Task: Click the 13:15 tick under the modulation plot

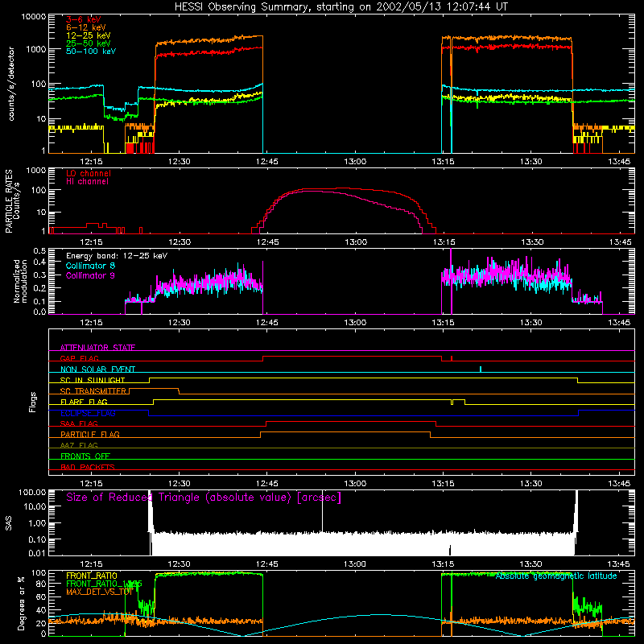Action: click(443, 323)
